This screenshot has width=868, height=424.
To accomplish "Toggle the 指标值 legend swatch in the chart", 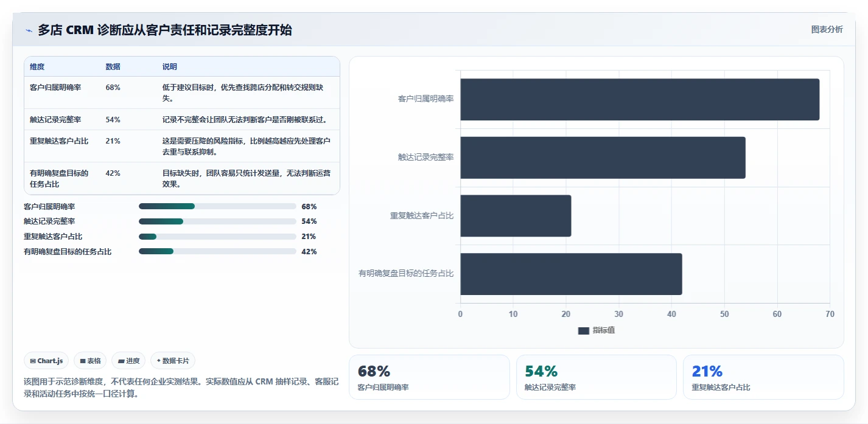I will pyautogui.click(x=584, y=330).
